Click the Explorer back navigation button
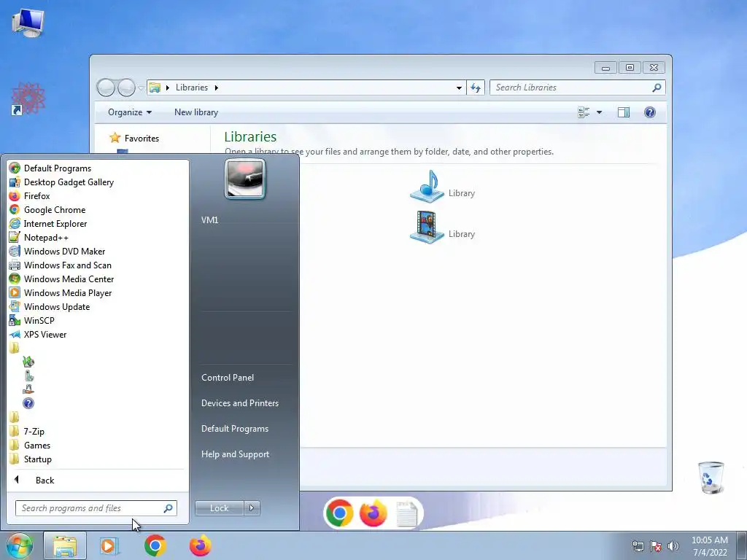The image size is (747, 560). point(106,87)
